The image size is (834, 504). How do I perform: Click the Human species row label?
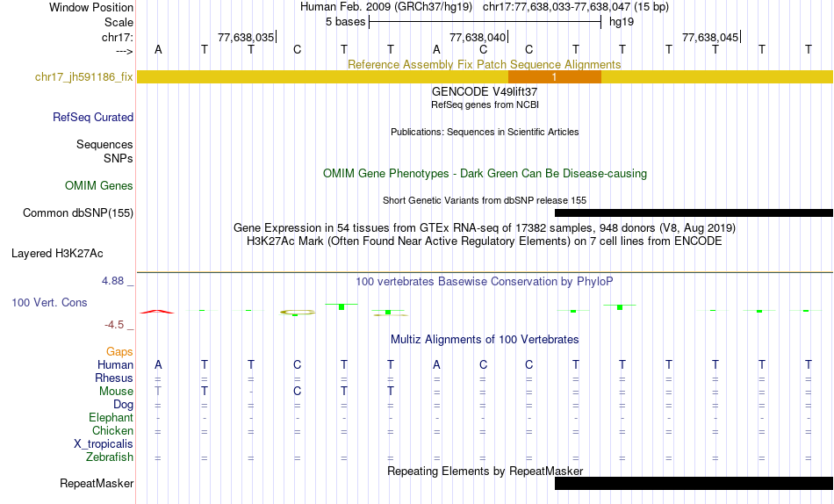pos(115,364)
